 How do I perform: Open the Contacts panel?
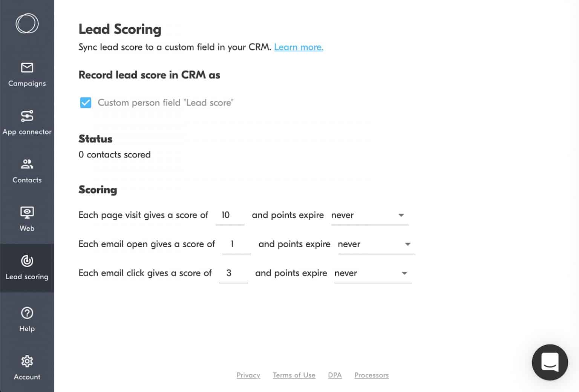pos(27,170)
